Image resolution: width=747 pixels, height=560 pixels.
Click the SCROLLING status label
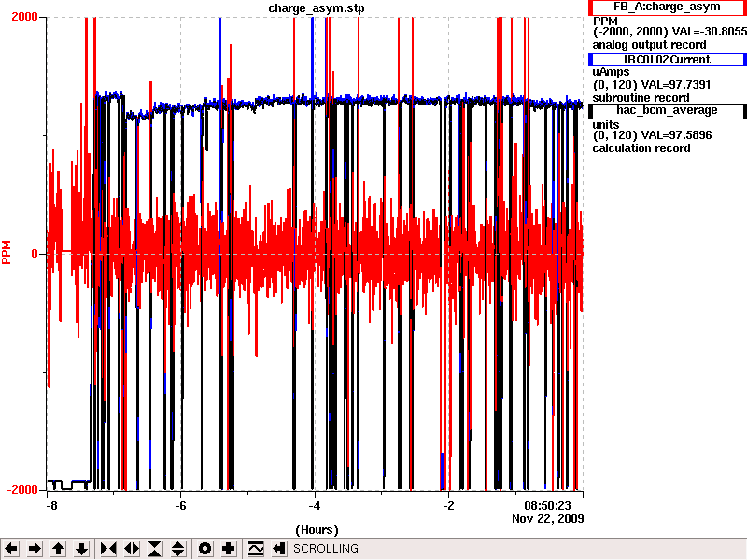click(326, 549)
